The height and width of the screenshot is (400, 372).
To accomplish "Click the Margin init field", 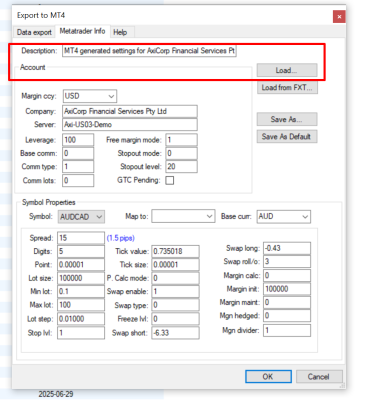I will 287,289.
